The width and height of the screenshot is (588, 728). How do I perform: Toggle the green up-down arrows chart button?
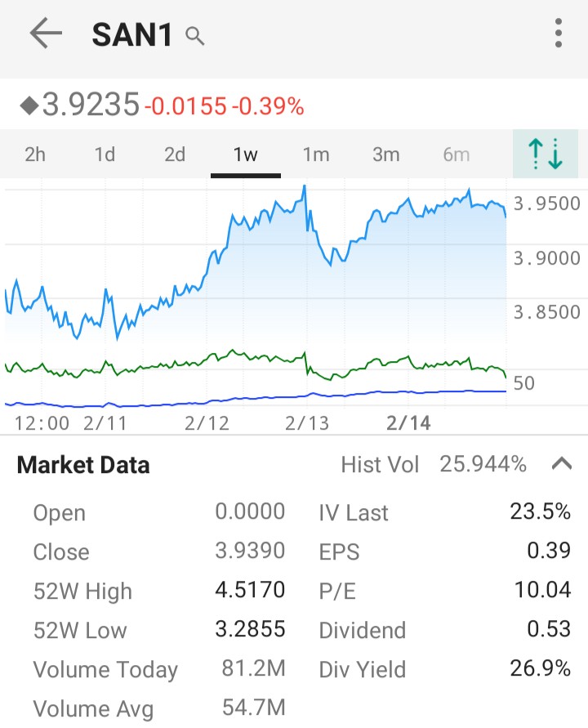pyautogui.click(x=545, y=154)
